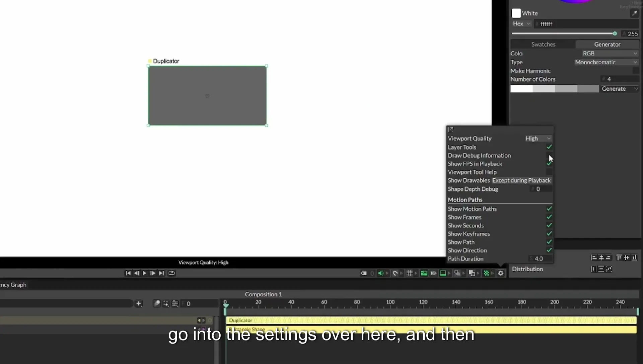This screenshot has width=643, height=364.
Task: Step back one frame
Action: pos(137,273)
